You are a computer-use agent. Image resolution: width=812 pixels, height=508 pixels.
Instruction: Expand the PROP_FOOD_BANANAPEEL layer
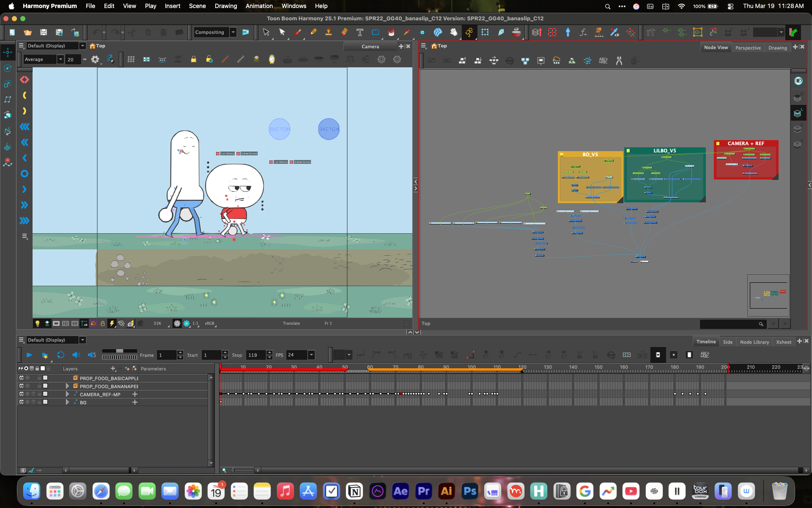click(x=67, y=386)
